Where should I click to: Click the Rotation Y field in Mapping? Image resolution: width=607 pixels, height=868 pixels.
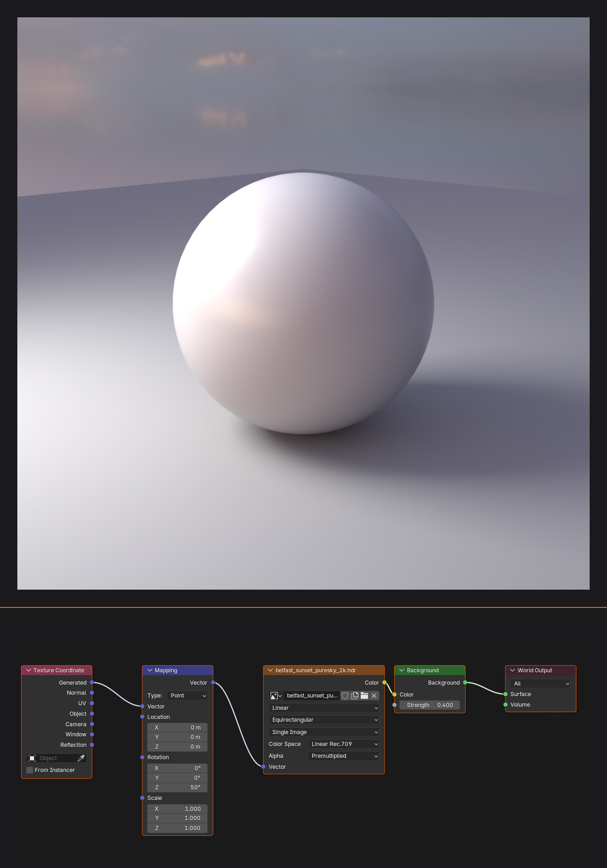[x=177, y=778]
